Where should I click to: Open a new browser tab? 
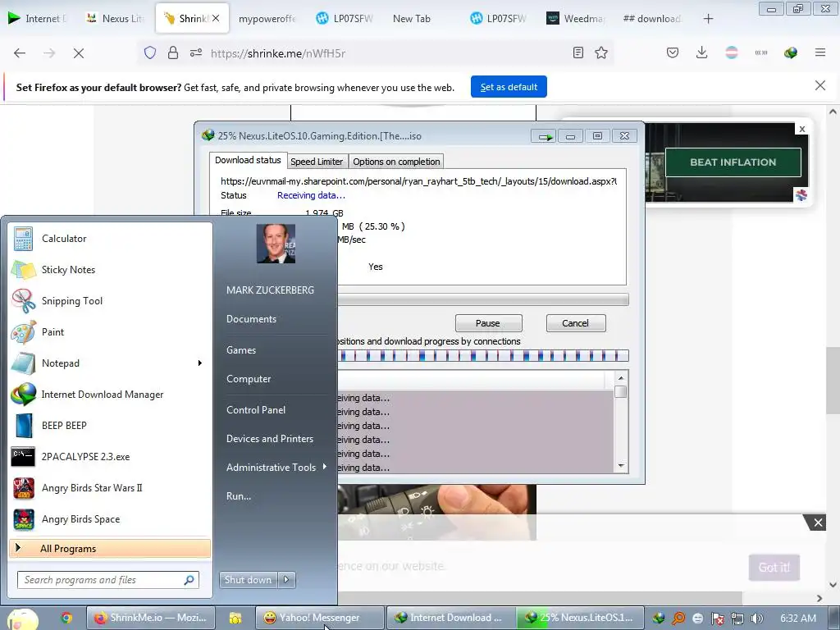click(708, 19)
